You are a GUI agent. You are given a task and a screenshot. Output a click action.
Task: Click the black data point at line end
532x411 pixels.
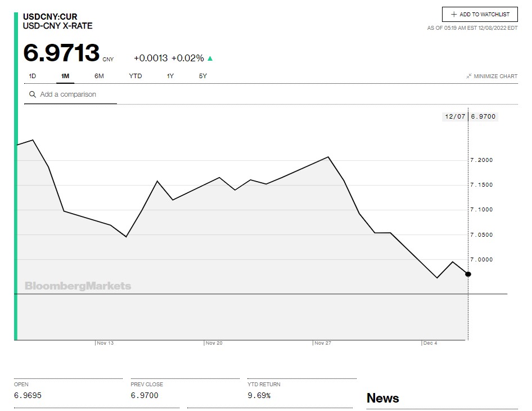(x=468, y=274)
